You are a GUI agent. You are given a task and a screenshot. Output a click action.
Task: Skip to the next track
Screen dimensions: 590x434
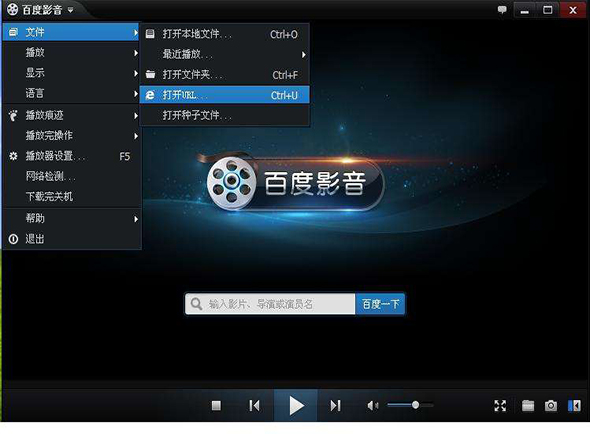click(335, 405)
